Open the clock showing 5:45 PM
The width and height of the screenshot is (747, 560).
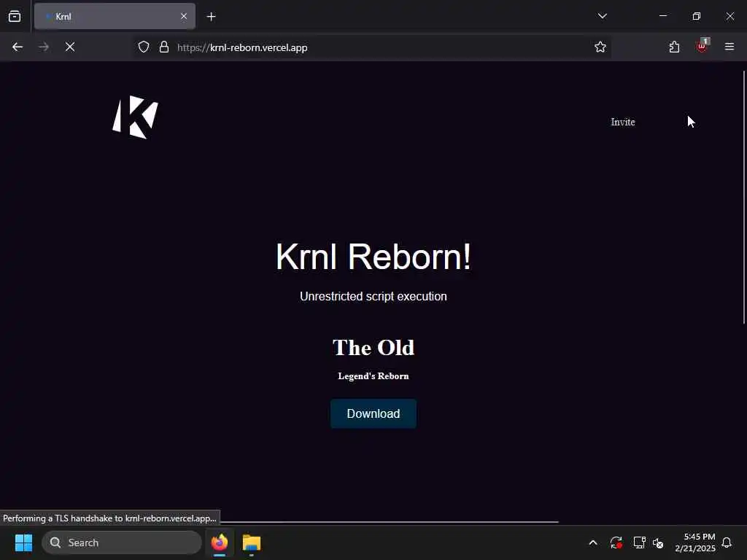tap(695, 542)
